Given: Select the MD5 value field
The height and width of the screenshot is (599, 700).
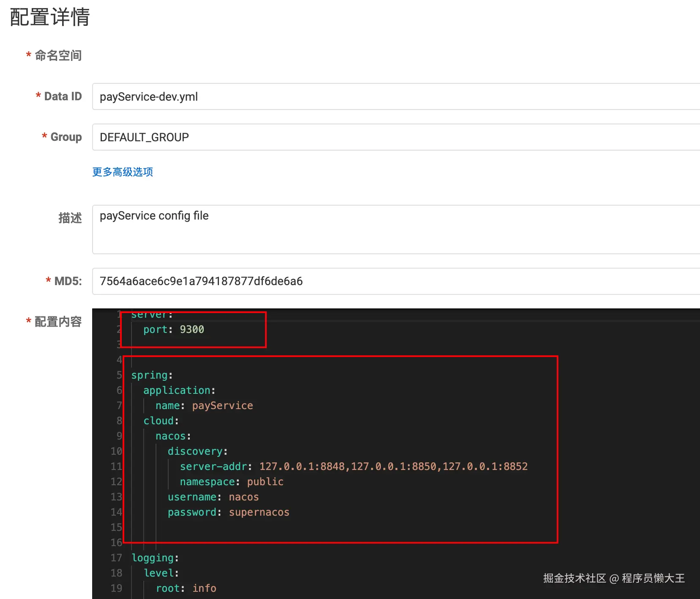Looking at the screenshot, I should (x=396, y=281).
